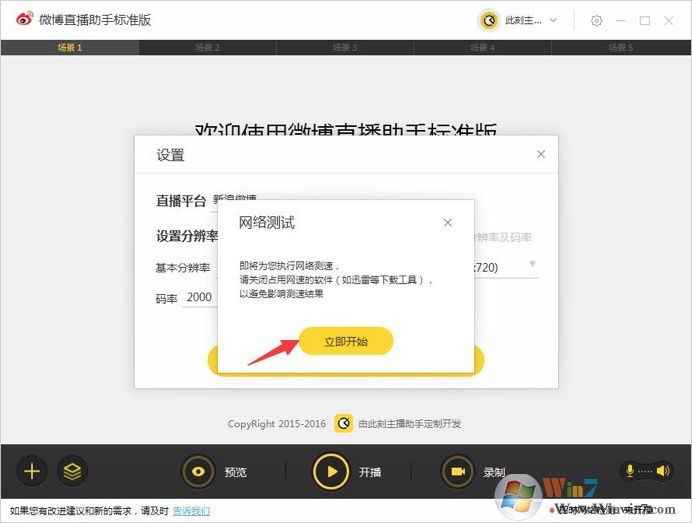Image resolution: width=692 pixels, height=523 pixels.
Task: Switch to 场景 3 tab
Action: 345,47
